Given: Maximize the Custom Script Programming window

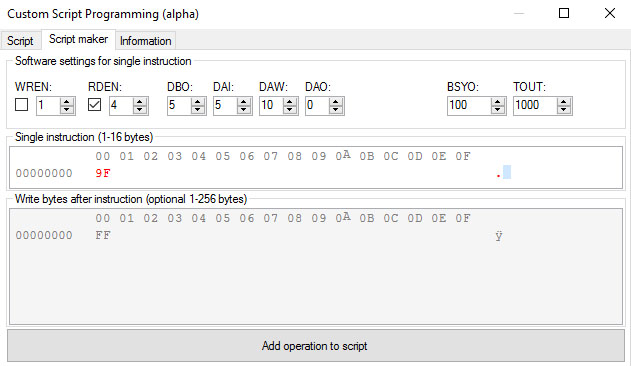Looking at the screenshot, I should point(564,13).
